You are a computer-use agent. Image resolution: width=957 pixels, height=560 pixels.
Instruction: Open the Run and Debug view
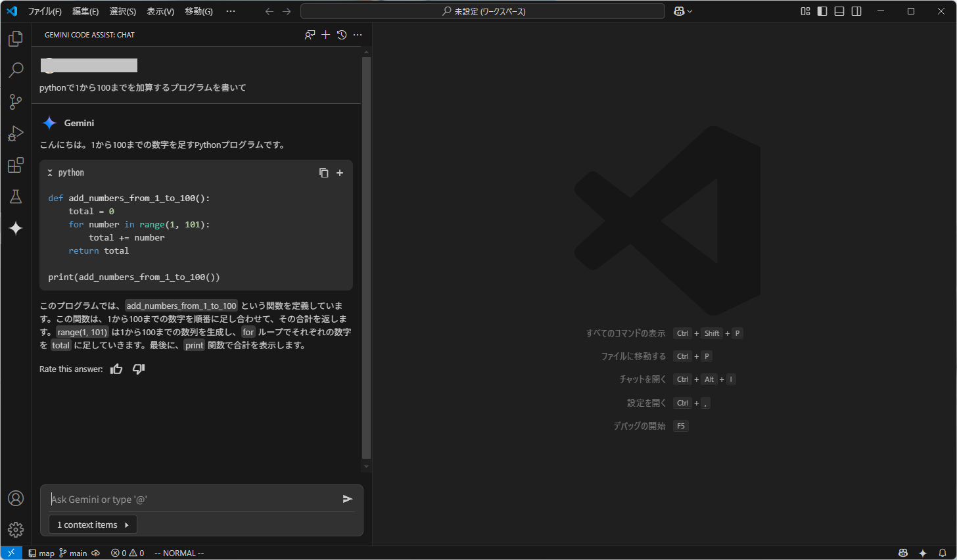point(16,133)
